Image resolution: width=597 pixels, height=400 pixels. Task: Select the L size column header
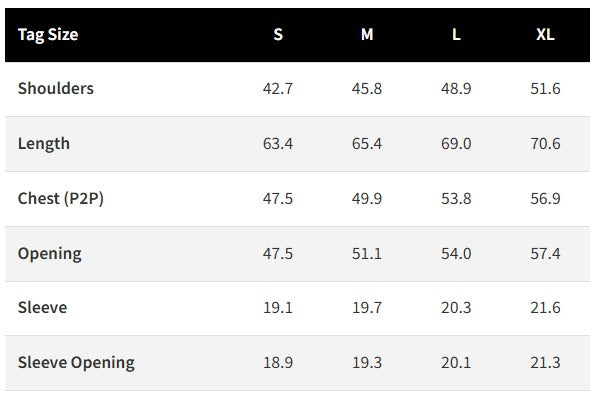(456, 35)
